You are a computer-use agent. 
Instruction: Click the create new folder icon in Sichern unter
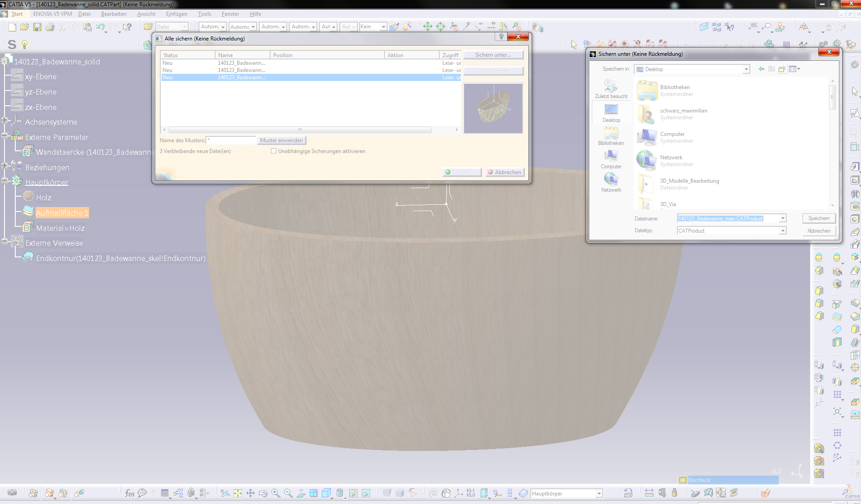click(782, 69)
